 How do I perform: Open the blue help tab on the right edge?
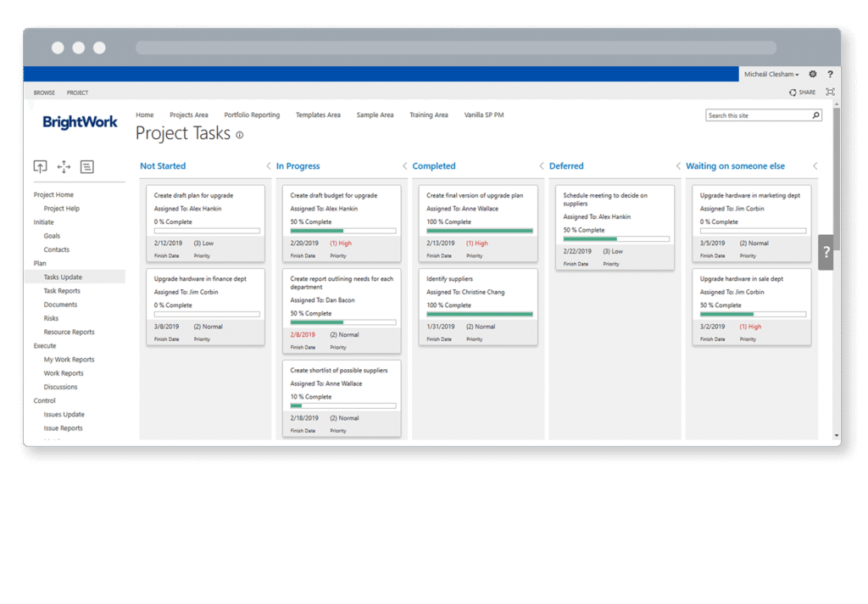(x=826, y=252)
